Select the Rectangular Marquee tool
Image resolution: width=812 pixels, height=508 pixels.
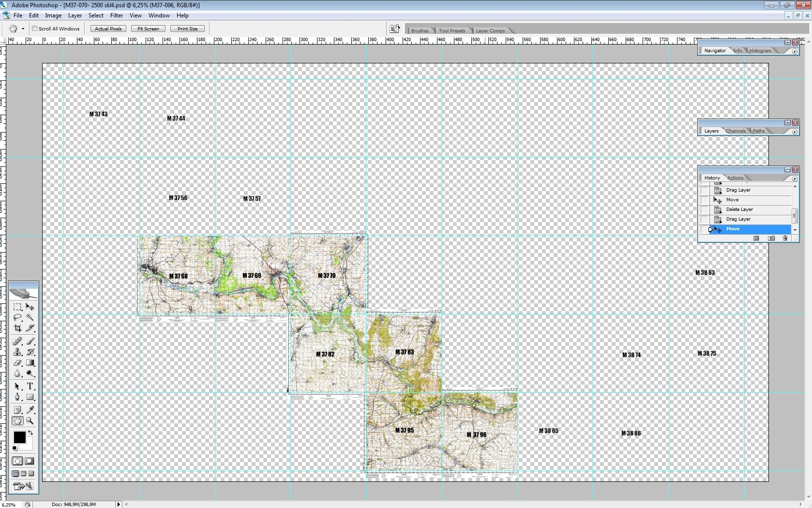point(17,307)
